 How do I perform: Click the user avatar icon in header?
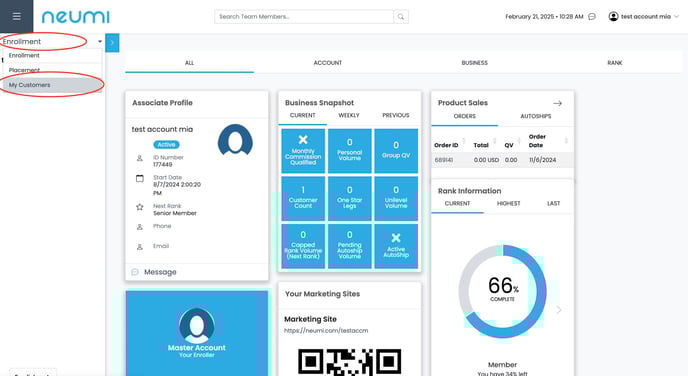[x=613, y=16]
